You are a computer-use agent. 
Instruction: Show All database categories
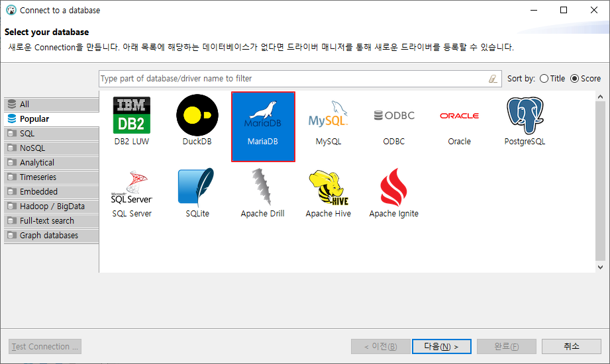[52, 104]
